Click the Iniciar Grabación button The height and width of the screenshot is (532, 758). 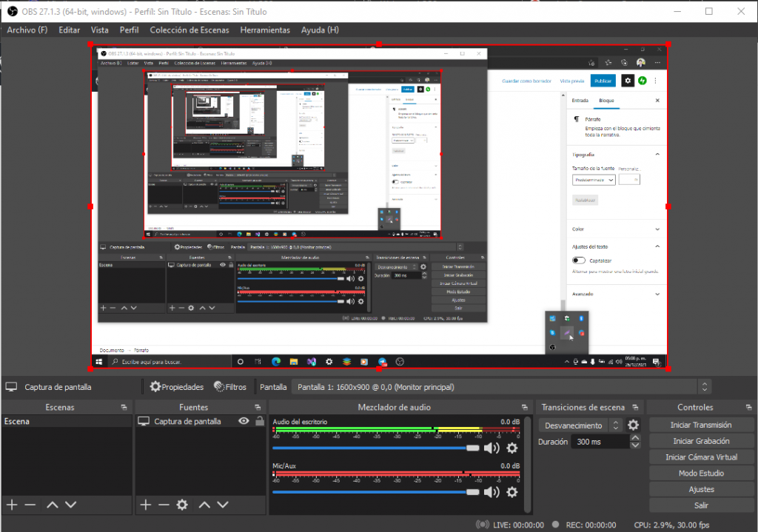coord(700,441)
